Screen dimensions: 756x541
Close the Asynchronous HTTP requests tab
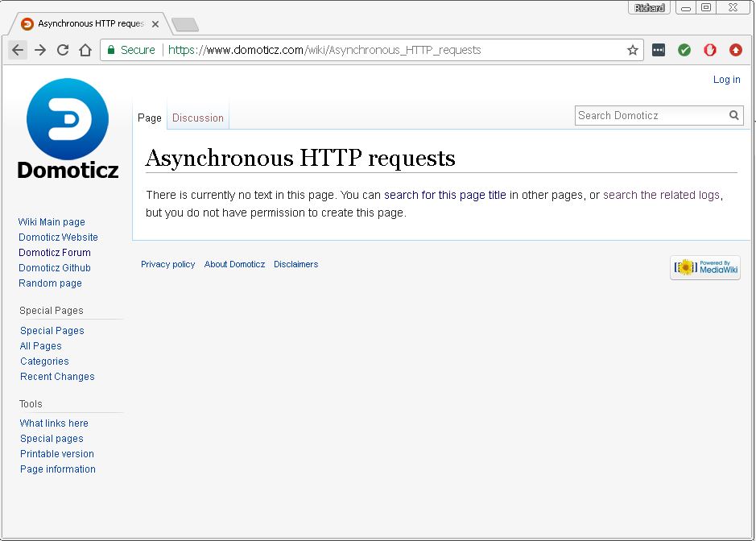155,24
